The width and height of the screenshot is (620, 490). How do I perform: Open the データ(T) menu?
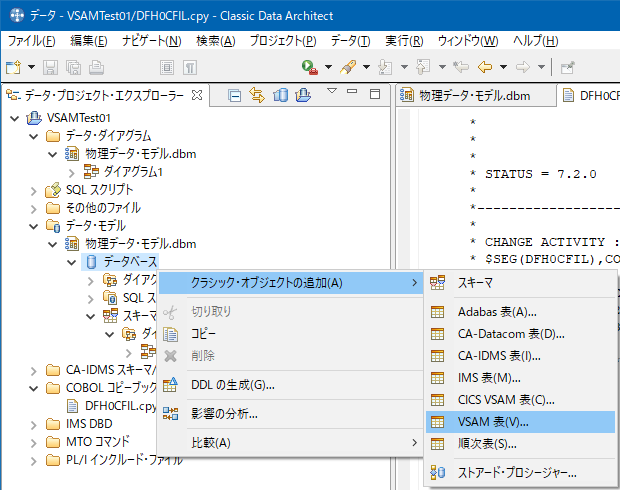[x=350, y=41]
